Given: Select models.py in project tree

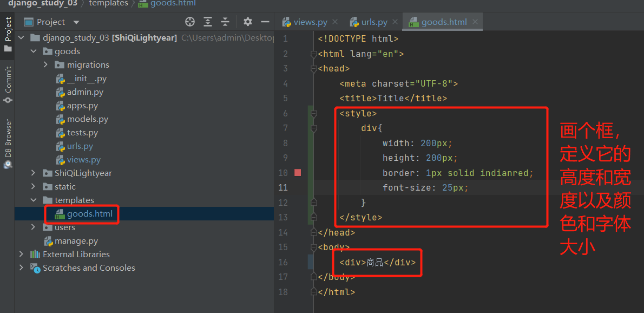Looking at the screenshot, I should 88,119.
